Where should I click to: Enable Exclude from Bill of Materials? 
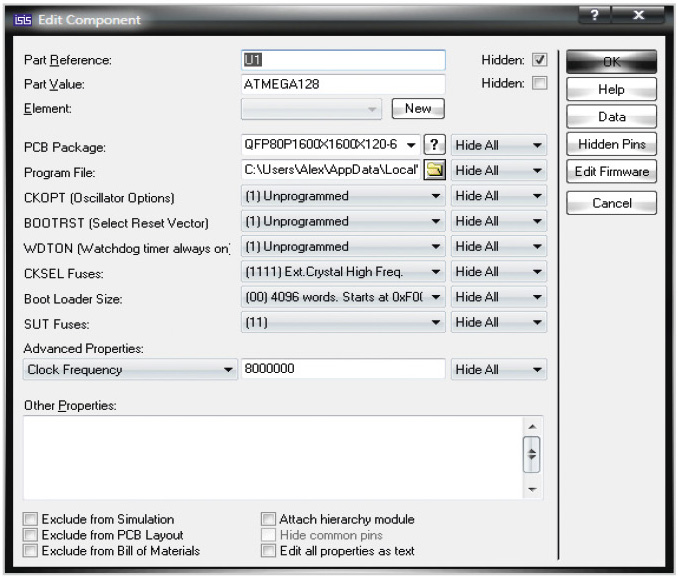point(30,551)
